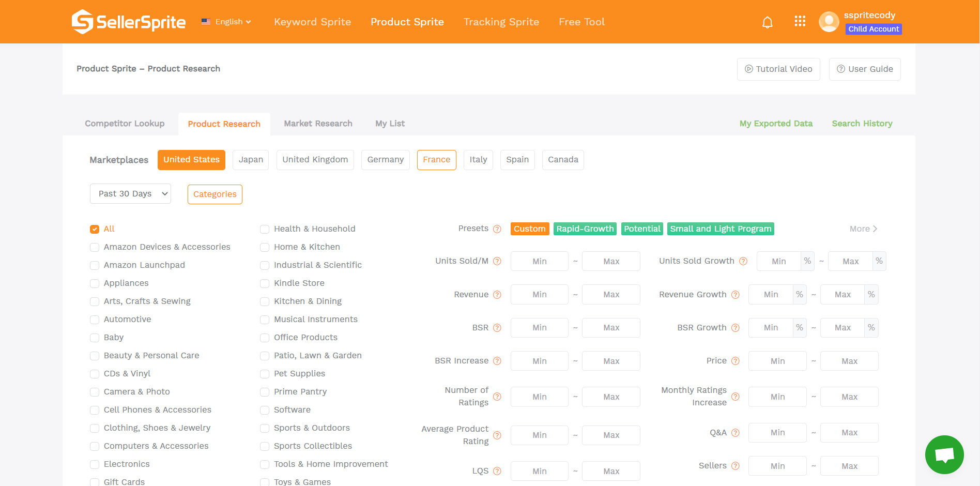Click help icon next to Average Product Rating
This screenshot has height=486, width=980.
click(497, 435)
